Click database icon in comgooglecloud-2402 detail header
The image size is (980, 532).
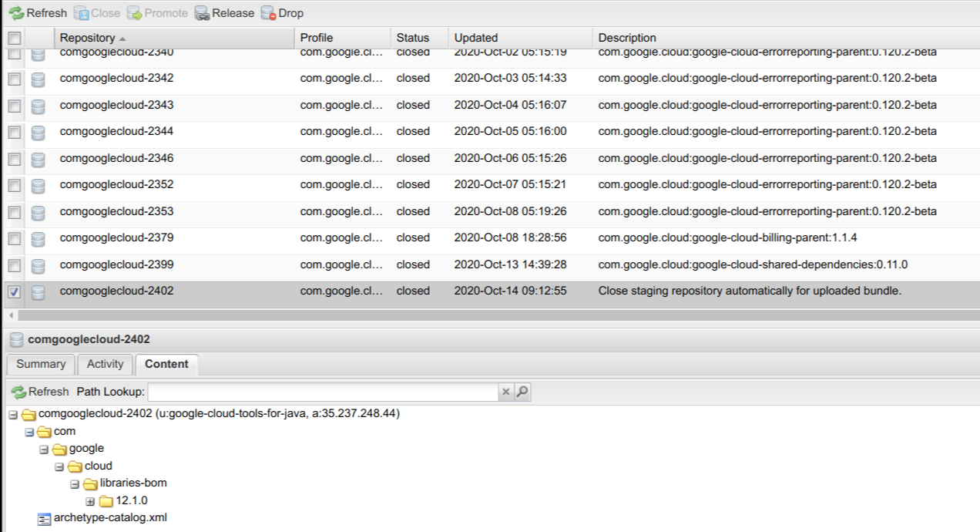point(16,339)
